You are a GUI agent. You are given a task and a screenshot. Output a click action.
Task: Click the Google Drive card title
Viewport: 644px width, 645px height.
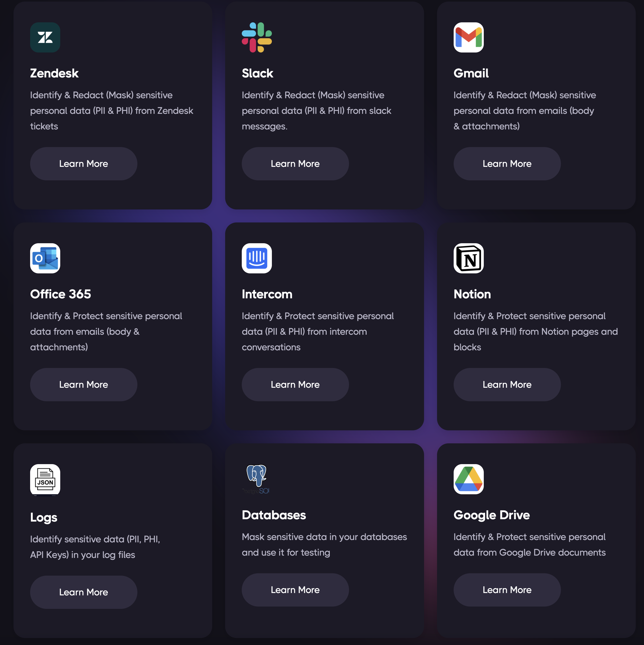(x=492, y=515)
